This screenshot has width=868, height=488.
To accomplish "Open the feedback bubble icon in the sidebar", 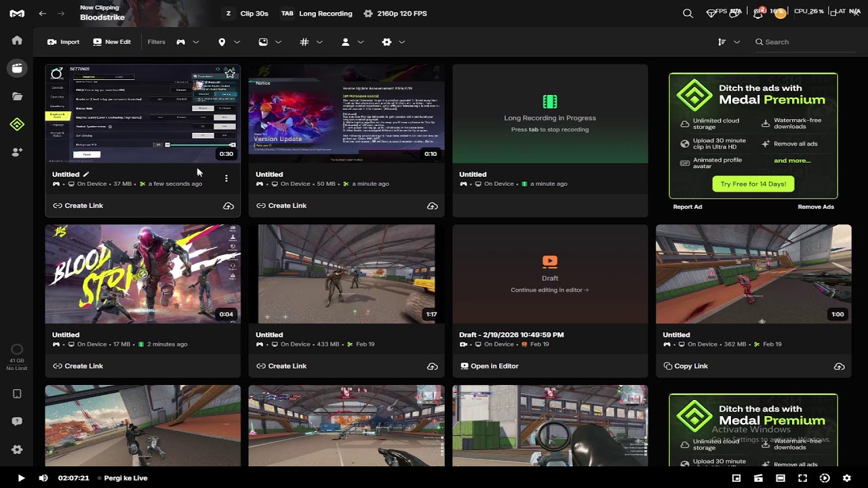I will 17,422.
